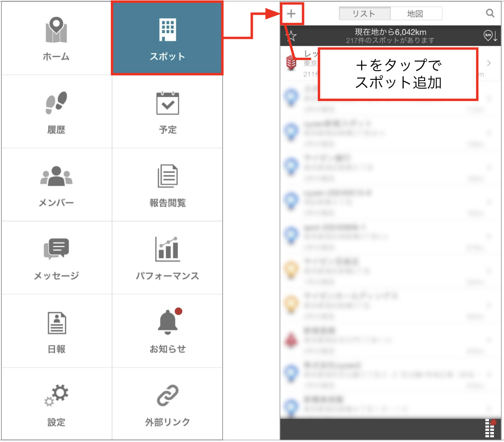
Task: Select the スポット building tile
Action: coord(167,38)
